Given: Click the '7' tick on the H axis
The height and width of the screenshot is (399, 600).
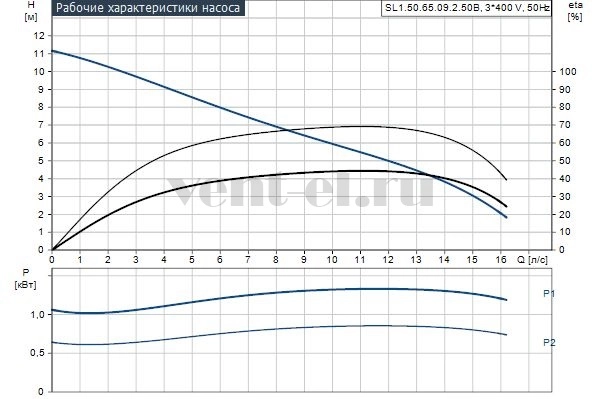Looking at the screenshot, I should [41, 125].
